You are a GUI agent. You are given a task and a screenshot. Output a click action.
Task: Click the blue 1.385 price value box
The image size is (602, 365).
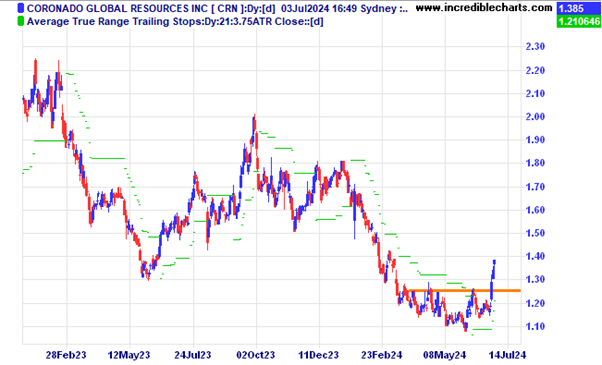pyautogui.click(x=579, y=8)
